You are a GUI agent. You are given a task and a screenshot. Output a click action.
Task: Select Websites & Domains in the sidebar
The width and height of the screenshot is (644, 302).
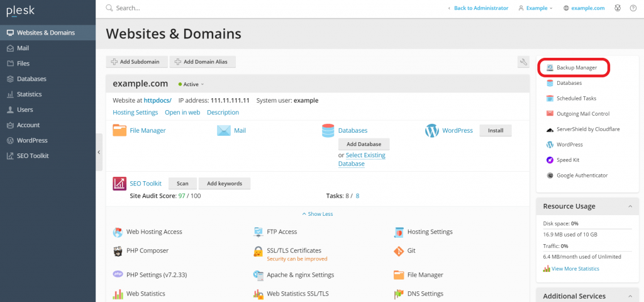(48, 33)
